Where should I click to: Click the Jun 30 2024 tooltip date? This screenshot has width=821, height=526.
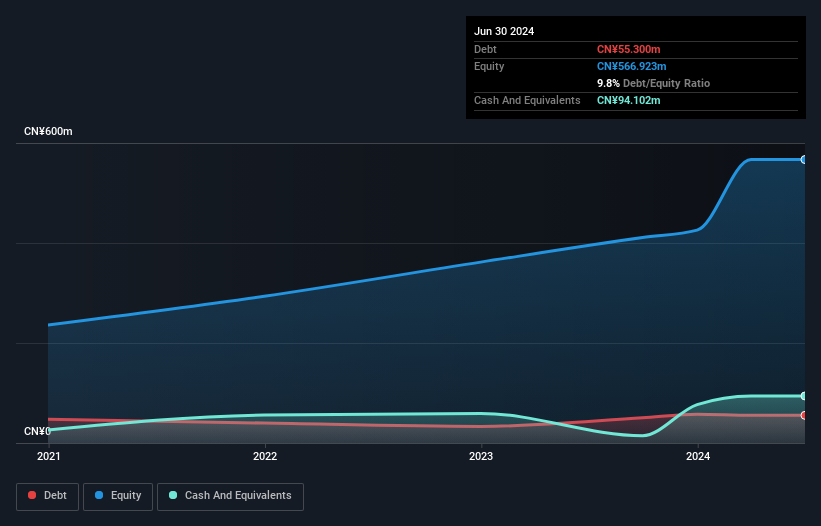tap(504, 31)
